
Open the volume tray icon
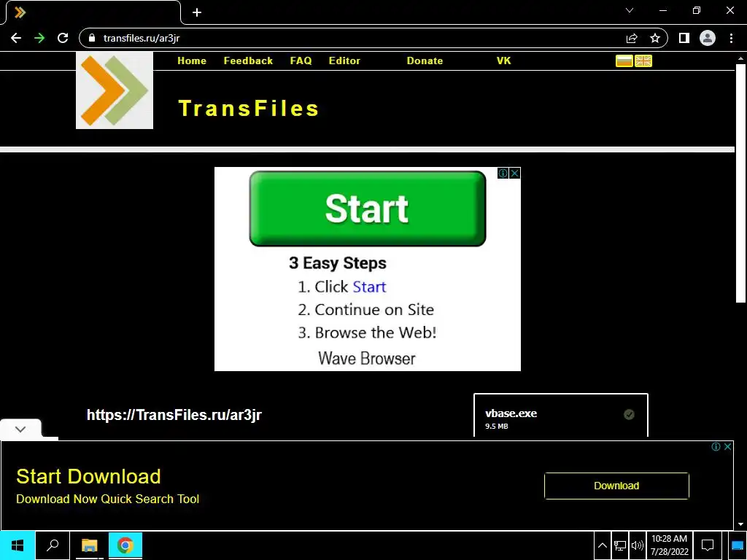click(638, 545)
